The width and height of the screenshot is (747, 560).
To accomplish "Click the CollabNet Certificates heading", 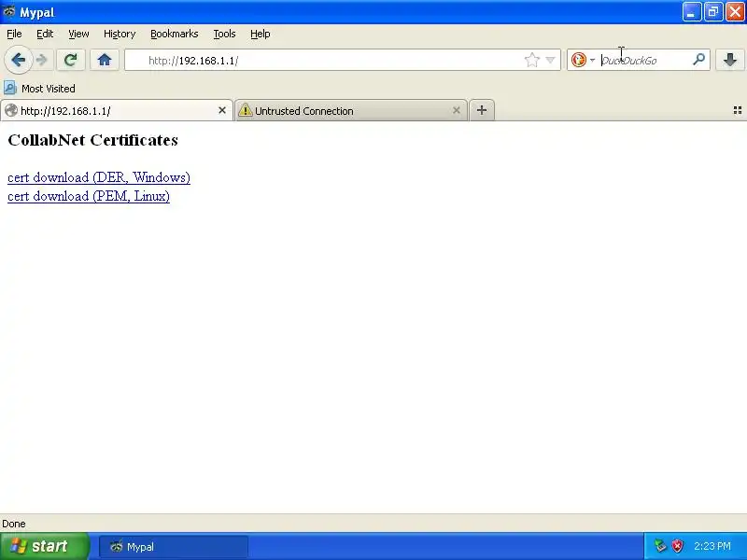I will point(92,140).
